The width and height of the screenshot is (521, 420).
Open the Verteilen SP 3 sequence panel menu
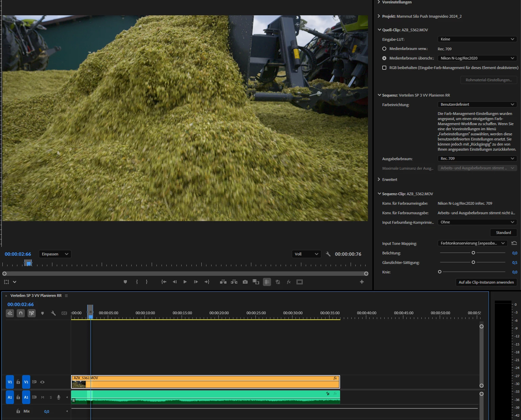(66, 296)
